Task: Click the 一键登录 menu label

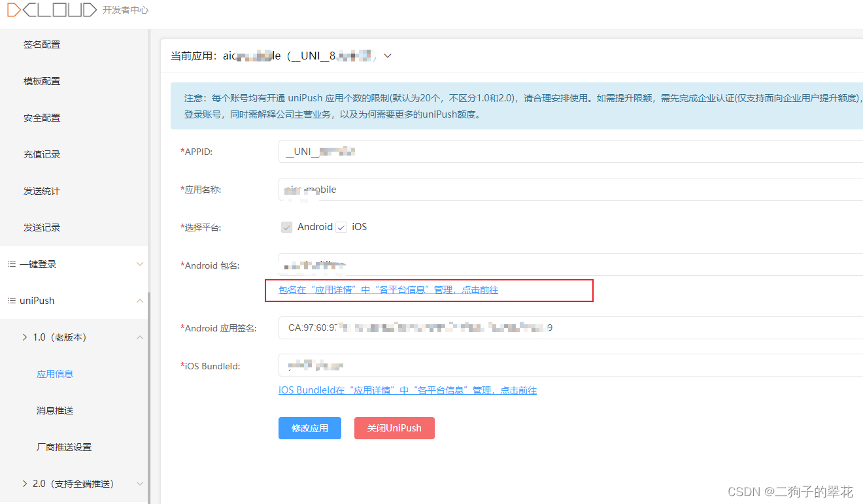Action: [x=38, y=264]
